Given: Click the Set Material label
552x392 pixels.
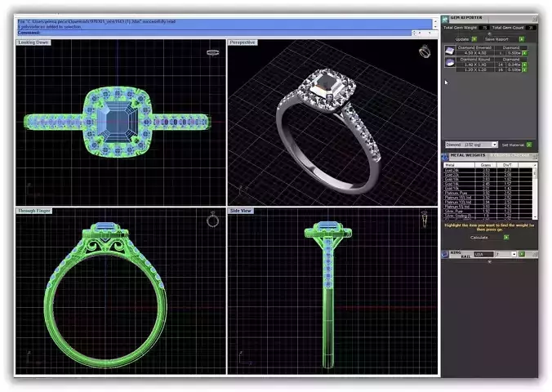Looking at the screenshot, I should [x=513, y=145].
